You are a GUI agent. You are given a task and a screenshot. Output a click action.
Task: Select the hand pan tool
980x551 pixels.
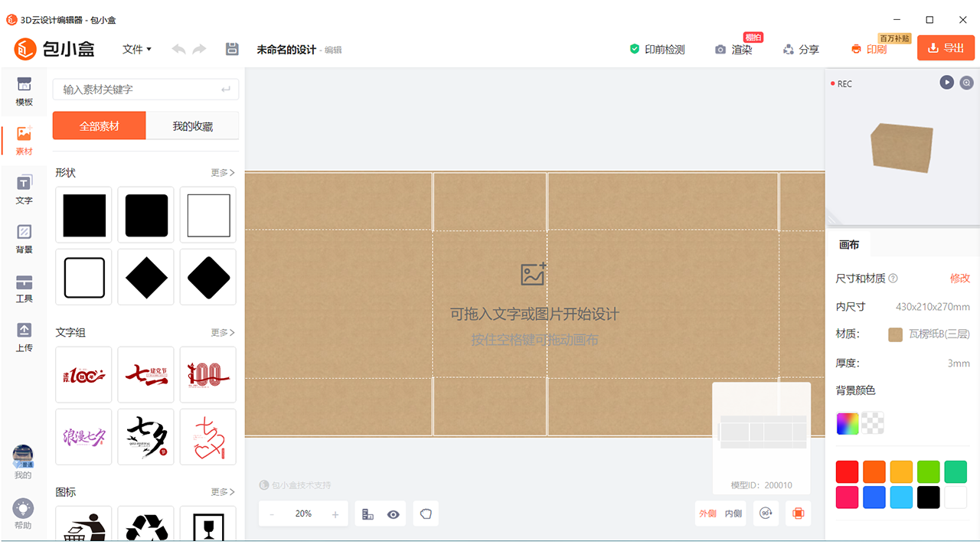tap(426, 514)
